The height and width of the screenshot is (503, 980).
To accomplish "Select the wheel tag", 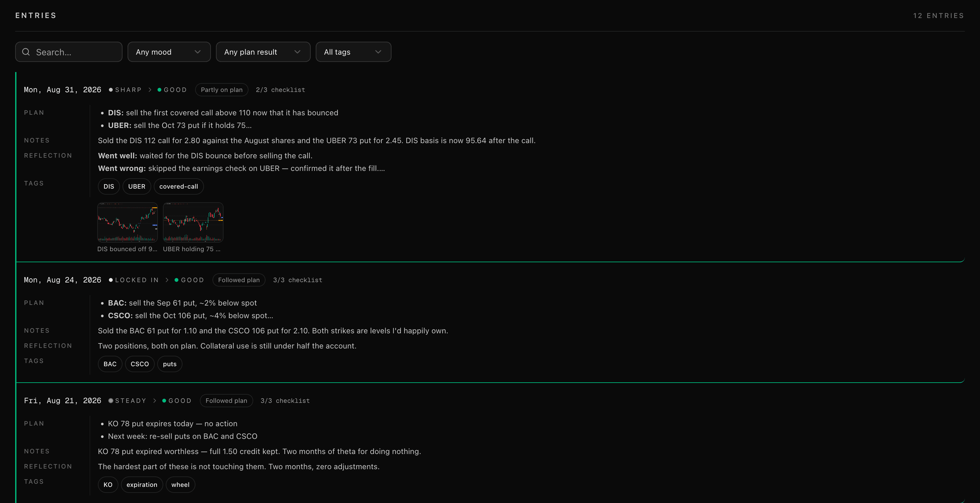I will coord(180,485).
